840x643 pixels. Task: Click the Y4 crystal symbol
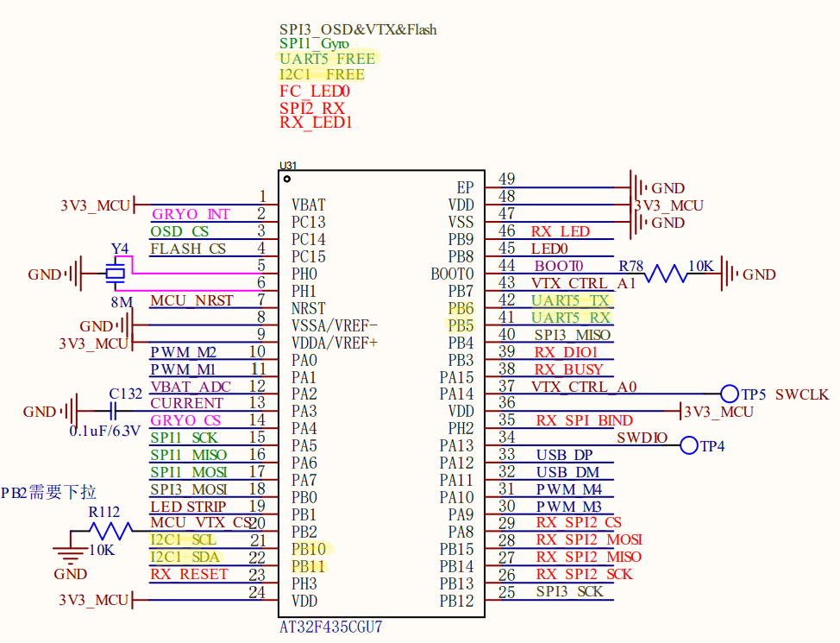[x=115, y=274]
